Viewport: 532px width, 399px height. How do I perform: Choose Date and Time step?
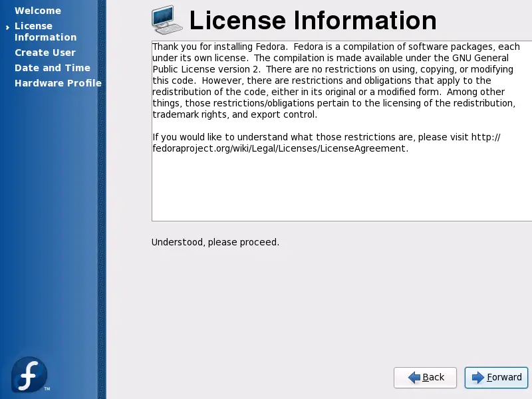53,68
